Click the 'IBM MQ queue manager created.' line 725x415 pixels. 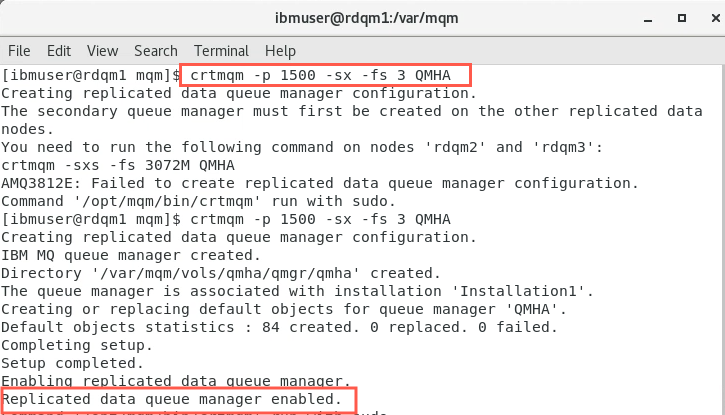131,256
